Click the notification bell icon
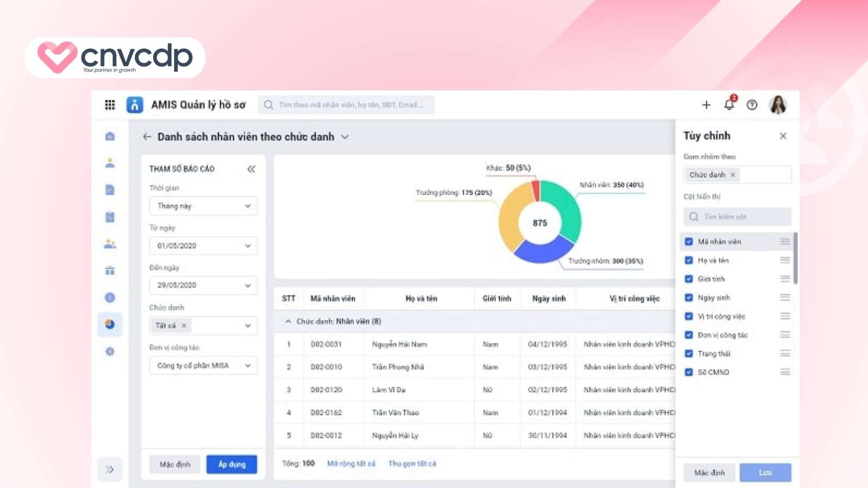 [729, 105]
